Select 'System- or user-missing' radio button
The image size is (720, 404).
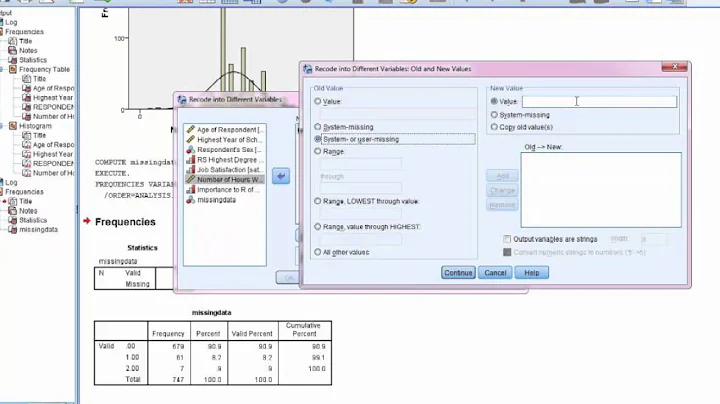click(x=317, y=139)
